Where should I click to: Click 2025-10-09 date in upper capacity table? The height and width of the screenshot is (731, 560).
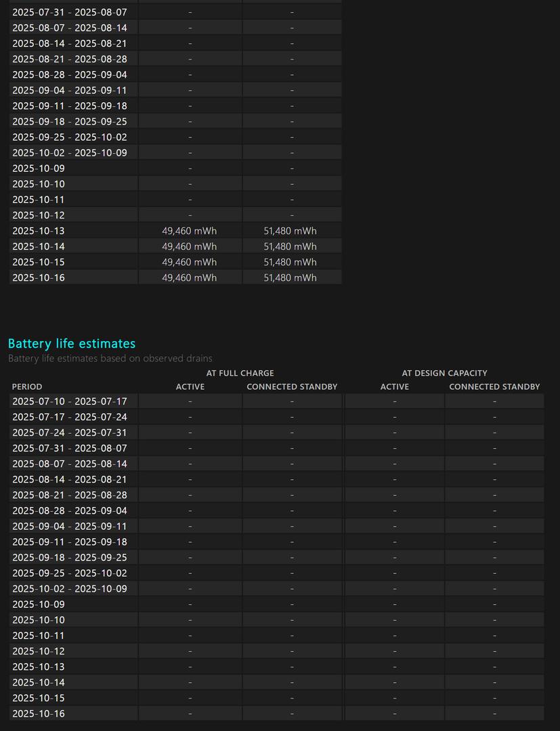39,168
